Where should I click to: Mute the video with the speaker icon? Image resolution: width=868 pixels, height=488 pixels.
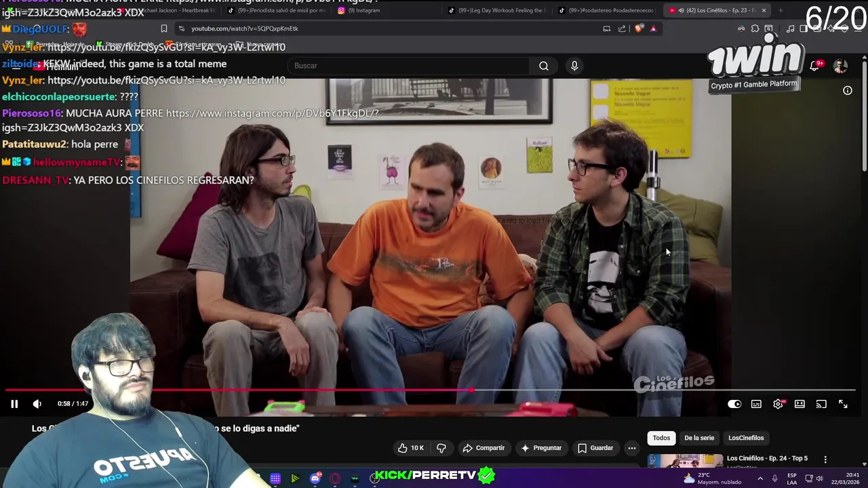pyautogui.click(x=37, y=404)
